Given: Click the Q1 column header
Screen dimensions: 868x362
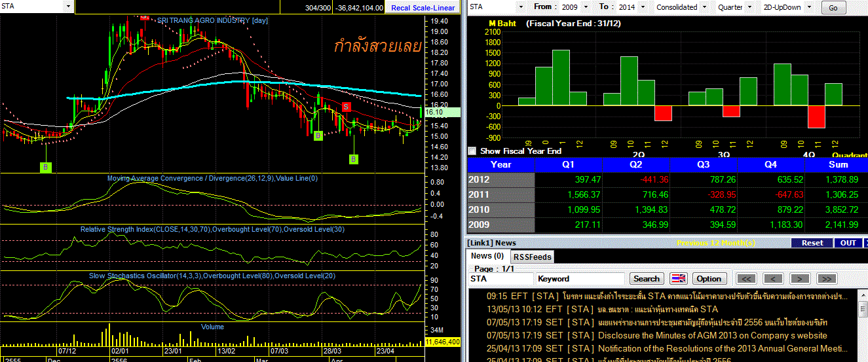Looking at the screenshot, I should pyautogui.click(x=569, y=164).
